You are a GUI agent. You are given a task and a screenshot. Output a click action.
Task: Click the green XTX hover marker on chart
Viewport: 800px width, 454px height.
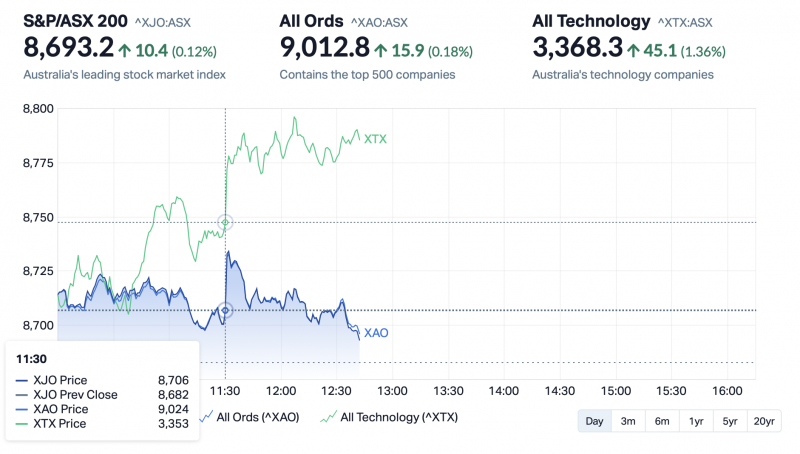click(x=225, y=222)
